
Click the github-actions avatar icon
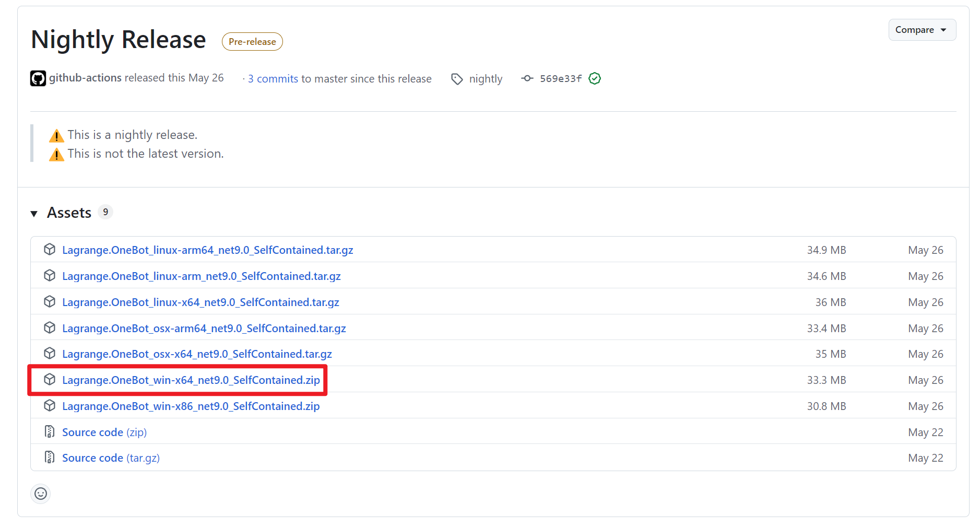click(x=38, y=78)
